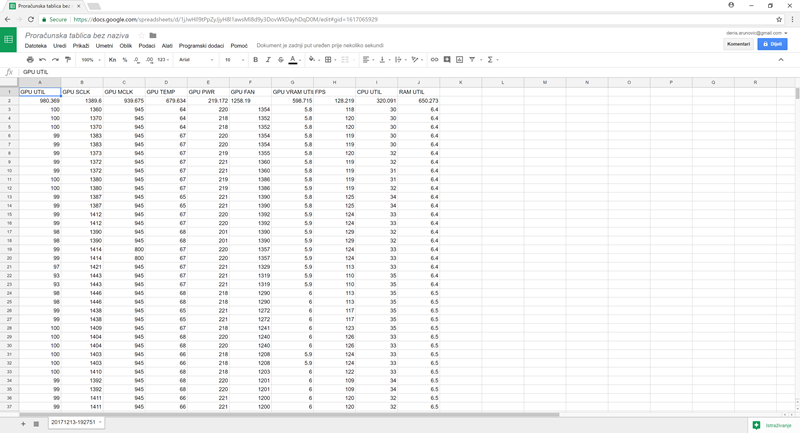The width and height of the screenshot is (800, 433).
Task: Open the all sheets list icon
Action: 36,423
